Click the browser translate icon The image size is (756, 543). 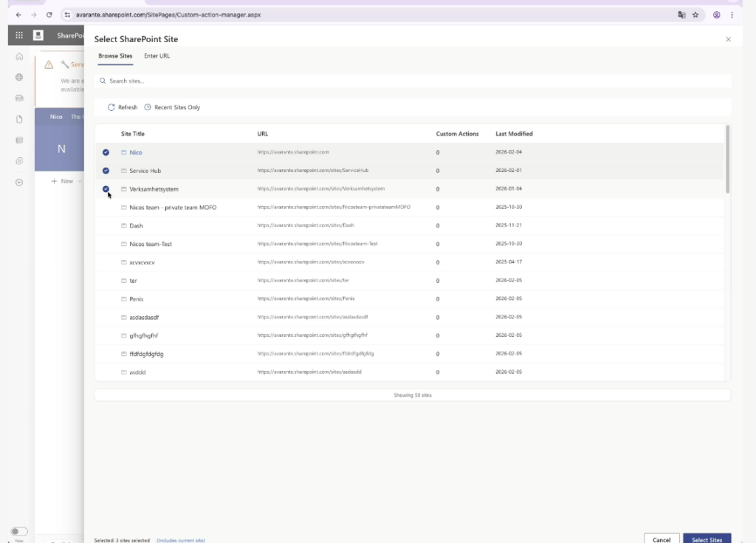(x=681, y=15)
